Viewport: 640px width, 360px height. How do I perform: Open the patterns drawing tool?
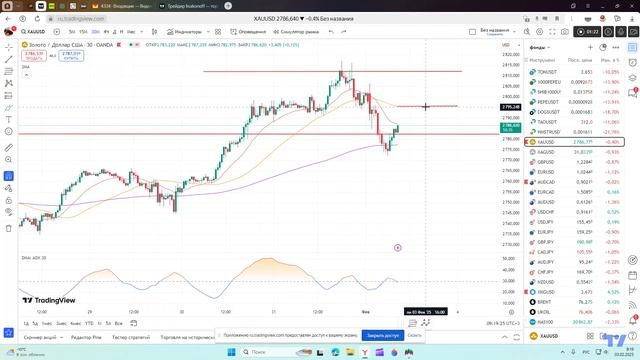coord(9,83)
